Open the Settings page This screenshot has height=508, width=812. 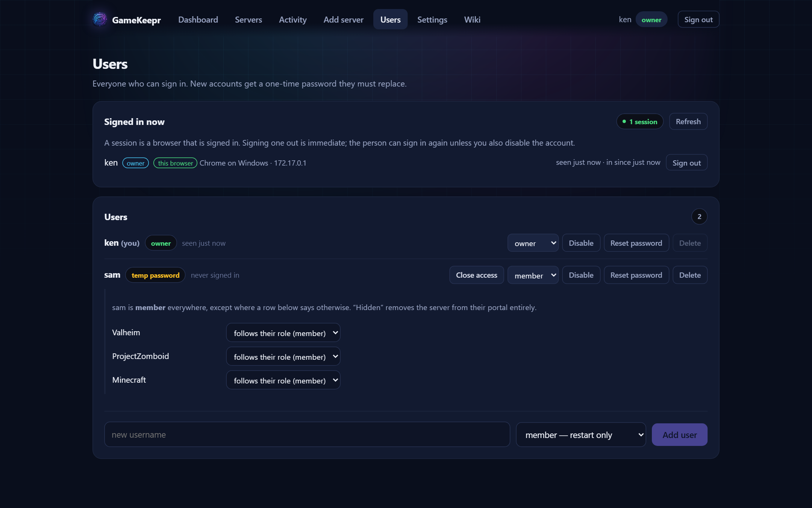click(432, 20)
